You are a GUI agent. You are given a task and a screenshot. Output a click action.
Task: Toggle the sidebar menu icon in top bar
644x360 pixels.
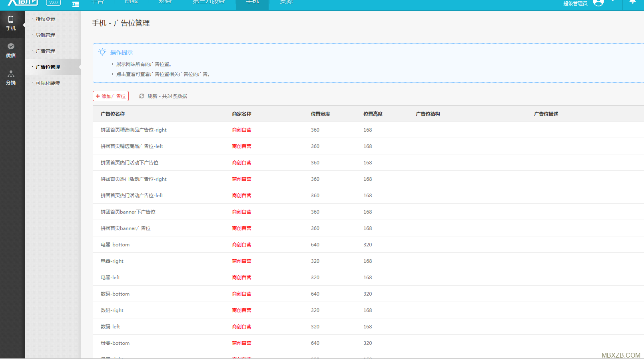tap(76, 4)
